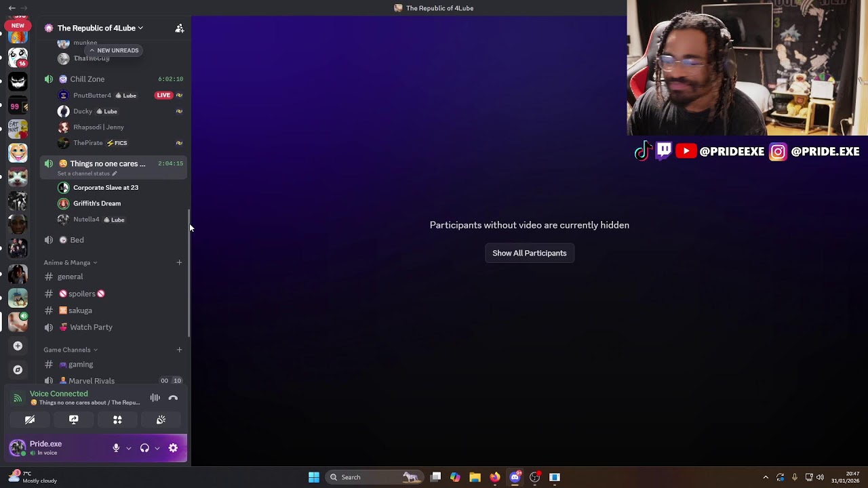
Task: Add channel to Game Channels category
Action: pyautogui.click(x=179, y=350)
